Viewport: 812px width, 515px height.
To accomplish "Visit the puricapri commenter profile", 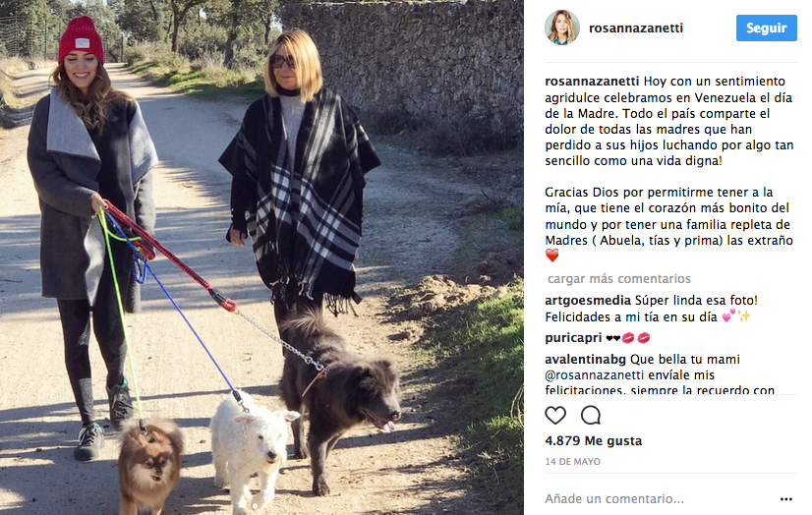I will click(x=573, y=338).
